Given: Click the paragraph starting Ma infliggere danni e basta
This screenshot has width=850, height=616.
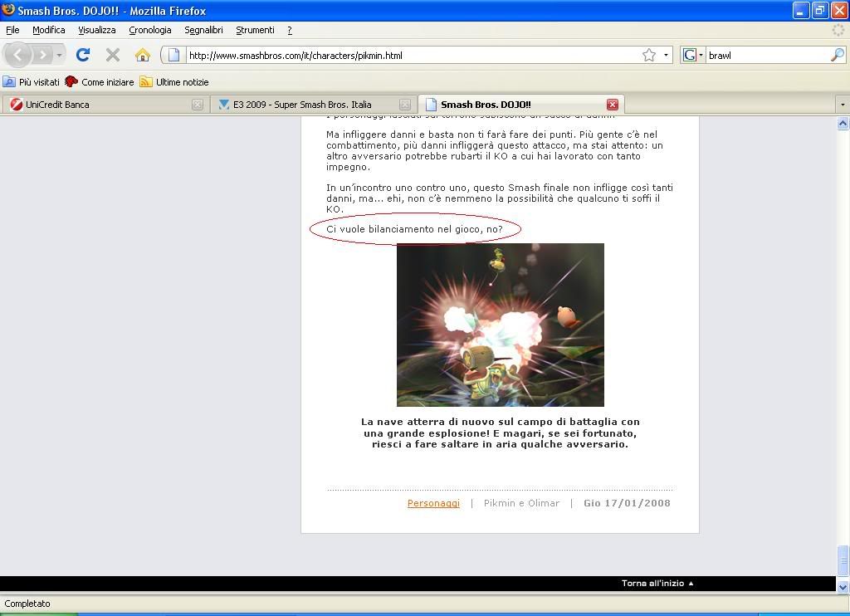Looking at the screenshot, I should 495,151.
